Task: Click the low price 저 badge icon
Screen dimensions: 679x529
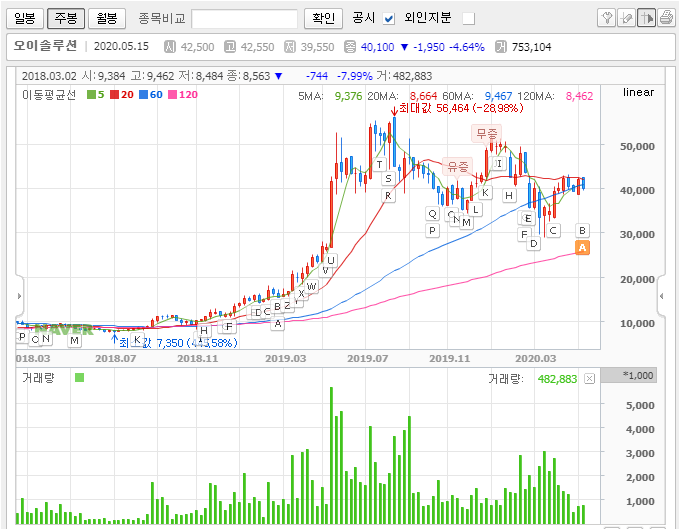Action: tap(290, 47)
